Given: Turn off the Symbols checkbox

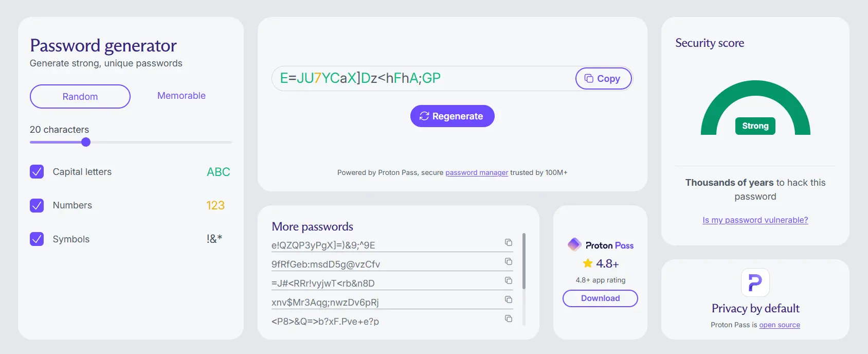Looking at the screenshot, I should pyautogui.click(x=37, y=239).
